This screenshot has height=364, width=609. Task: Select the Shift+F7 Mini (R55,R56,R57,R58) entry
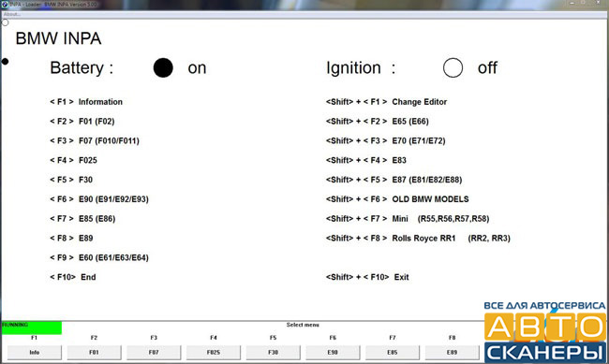(x=408, y=218)
